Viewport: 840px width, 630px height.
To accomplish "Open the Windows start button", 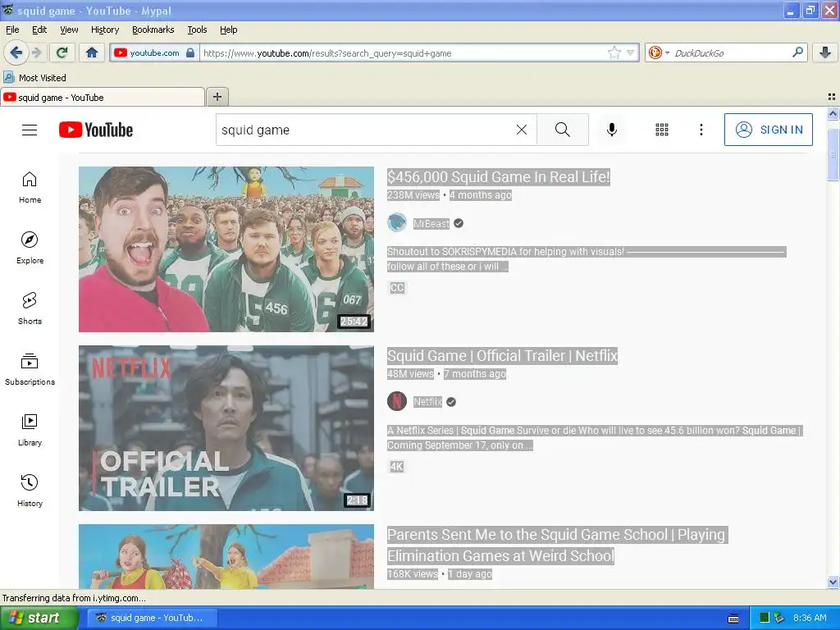I will pyautogui.click(x=39, y=618).
